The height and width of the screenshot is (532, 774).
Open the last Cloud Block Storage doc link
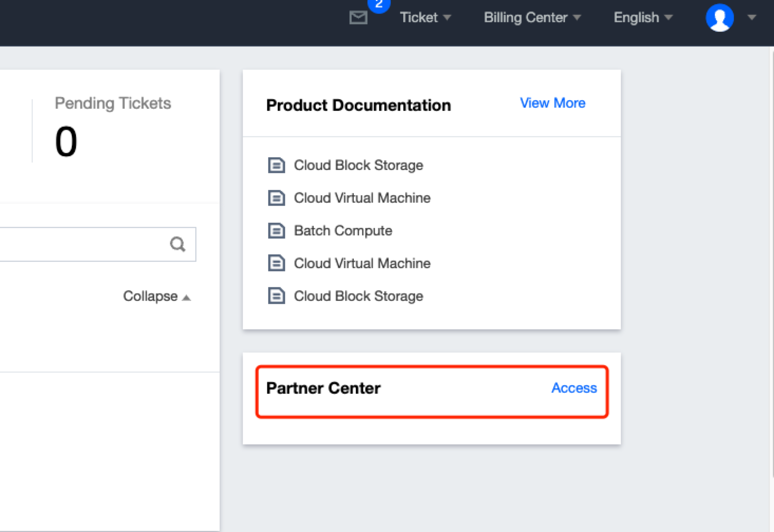[x=358, y=296]
